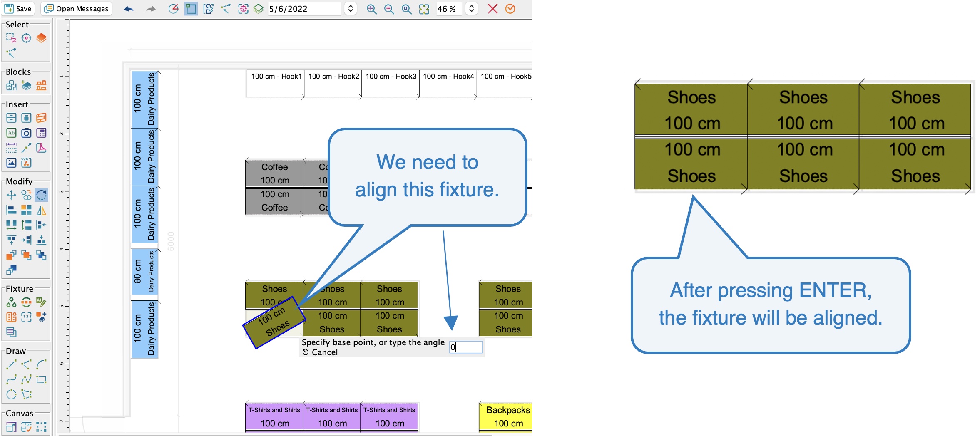
Task: Zoom out with the minus magnifier
Action: (389, 9)
